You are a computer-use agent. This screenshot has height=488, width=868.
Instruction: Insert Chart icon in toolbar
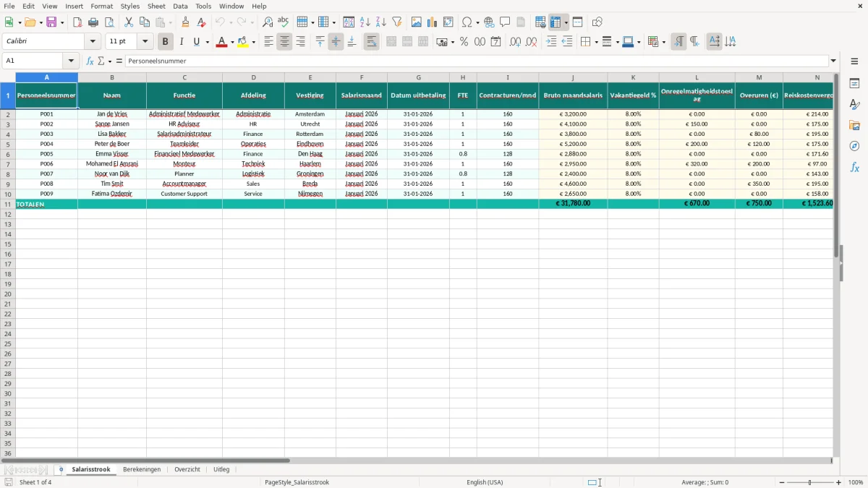(433, 22)
